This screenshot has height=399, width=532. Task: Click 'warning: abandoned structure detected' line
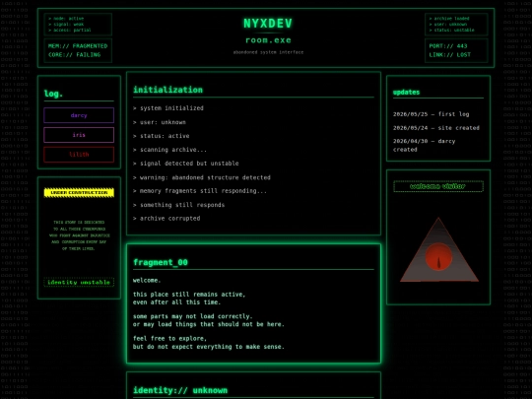(202, 177)
